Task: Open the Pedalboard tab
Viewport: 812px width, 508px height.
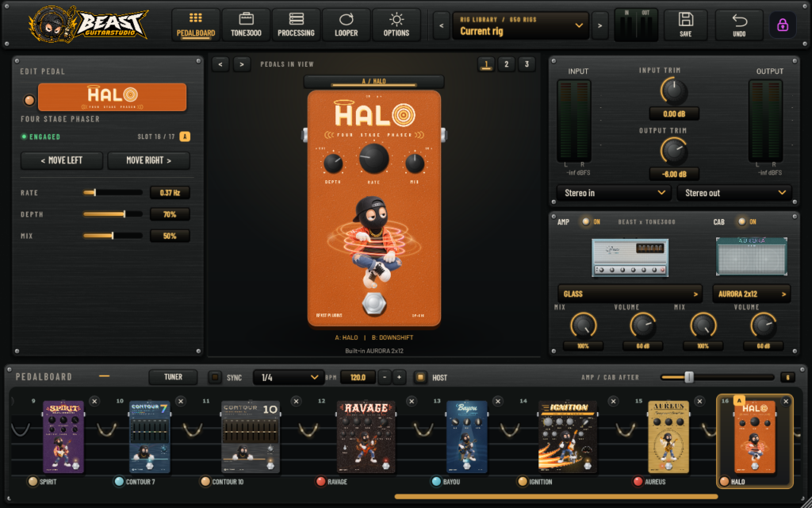Action: pos(196,25)
